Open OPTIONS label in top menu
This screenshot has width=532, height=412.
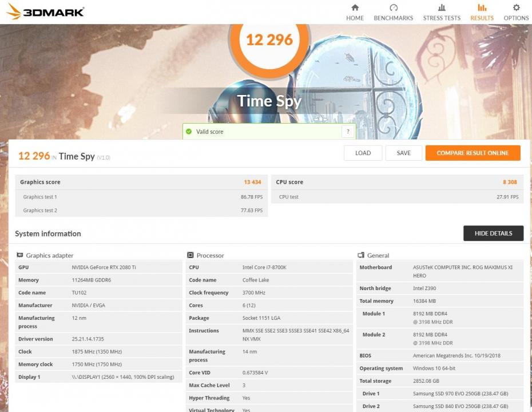[516, 18]
